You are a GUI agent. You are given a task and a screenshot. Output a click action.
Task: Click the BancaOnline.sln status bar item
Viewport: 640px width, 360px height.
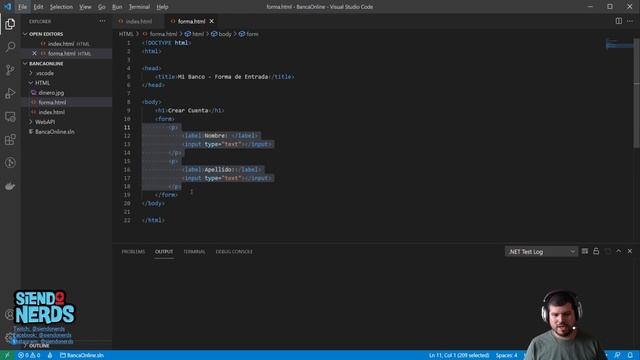82,355
